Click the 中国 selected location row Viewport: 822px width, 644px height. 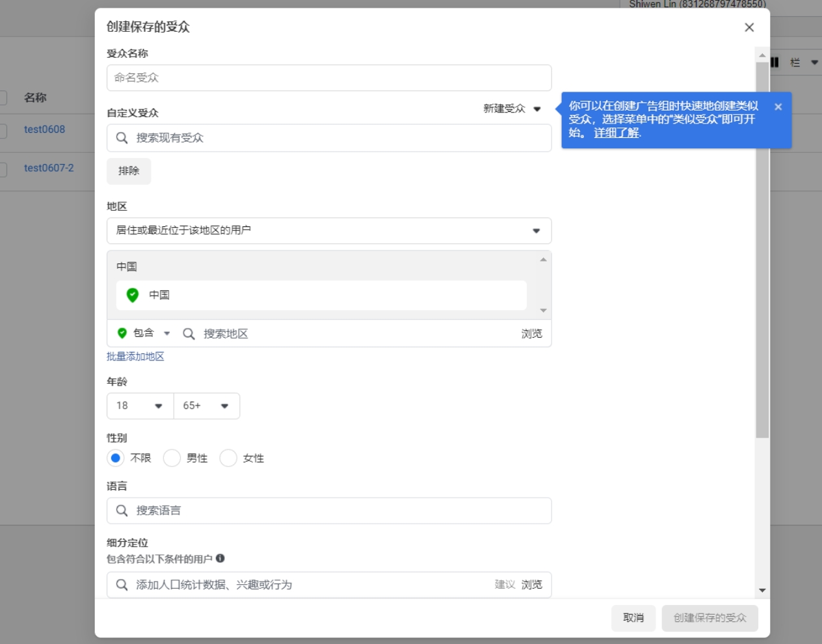point(321,295)
